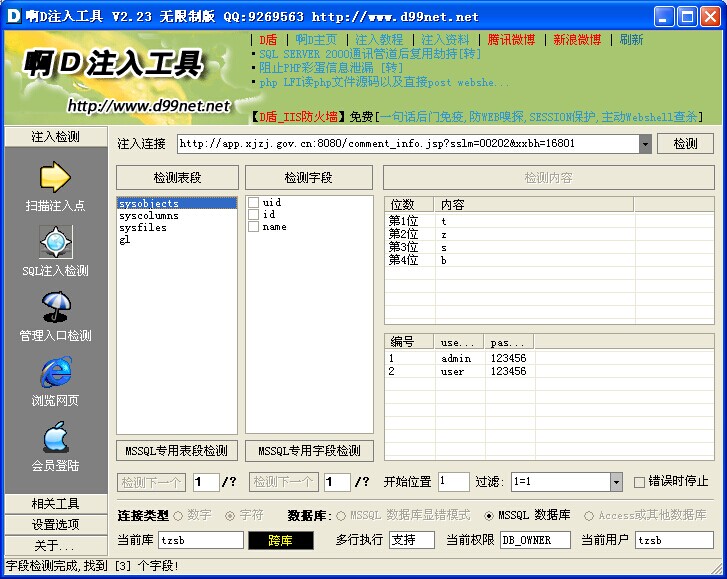Open the 注入检测 sidebar section
Screen dimensions: 727x579
tap(56, 137)
